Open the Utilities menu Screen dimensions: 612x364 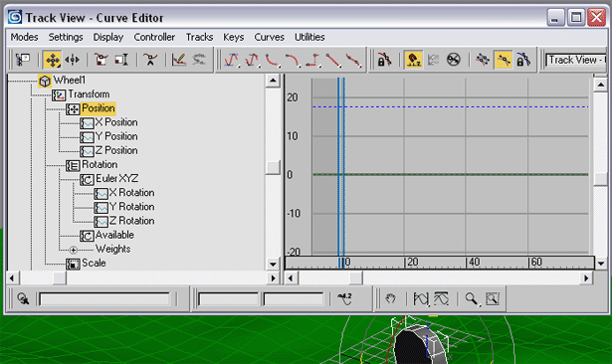[x=309, y=37]
